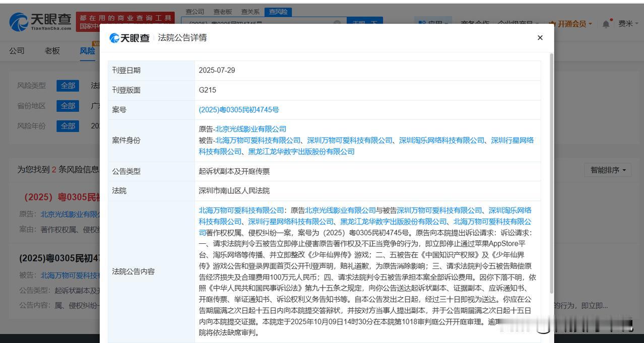Expand the 应用 menu in the top bar
Viewport: 644px width, 343px height.
point(433,23)
